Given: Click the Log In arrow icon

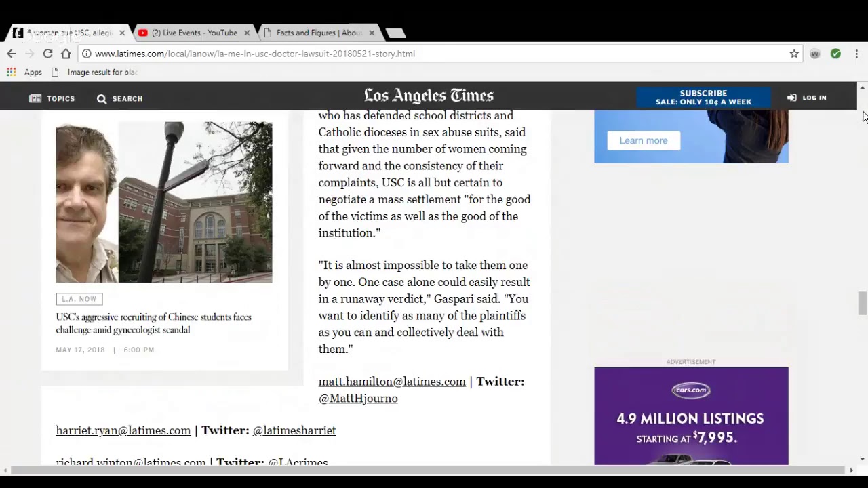Looking at the screenshot, I should 791,98.
